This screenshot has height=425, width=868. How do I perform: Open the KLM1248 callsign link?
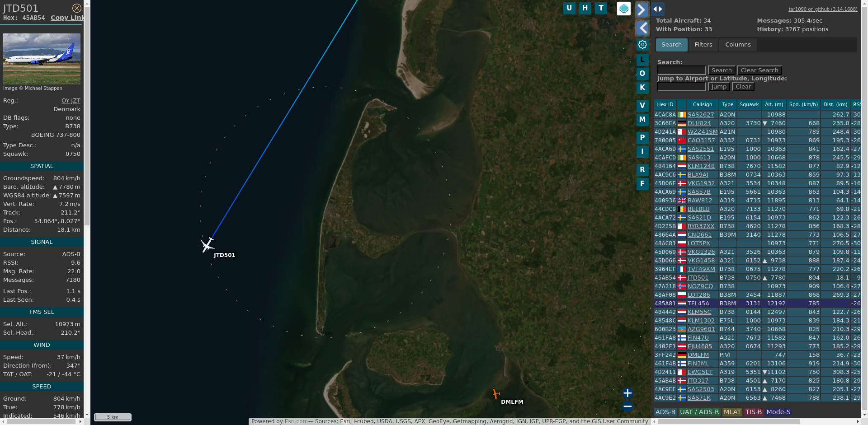click(701, 166)
